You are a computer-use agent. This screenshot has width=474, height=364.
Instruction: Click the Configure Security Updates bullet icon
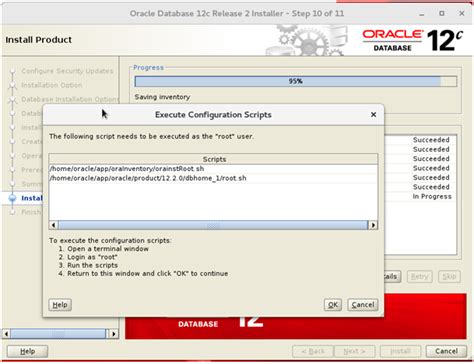[13, 71]
